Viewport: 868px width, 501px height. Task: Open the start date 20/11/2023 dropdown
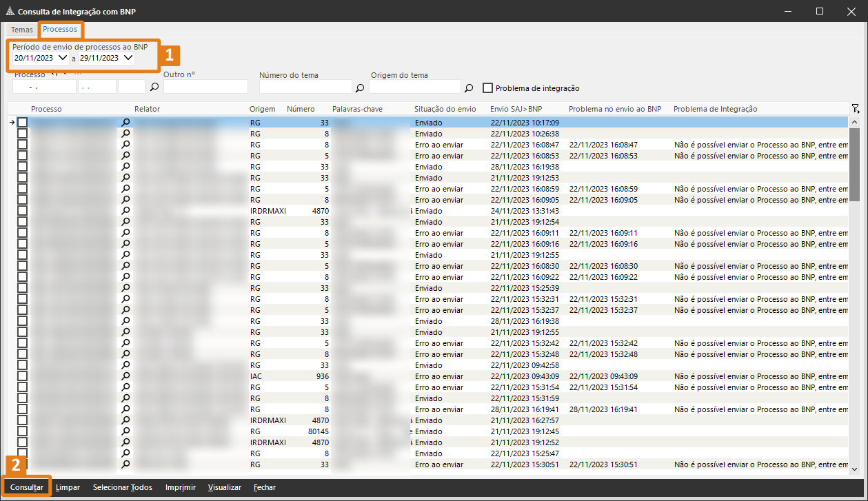[x=63, y=58]
